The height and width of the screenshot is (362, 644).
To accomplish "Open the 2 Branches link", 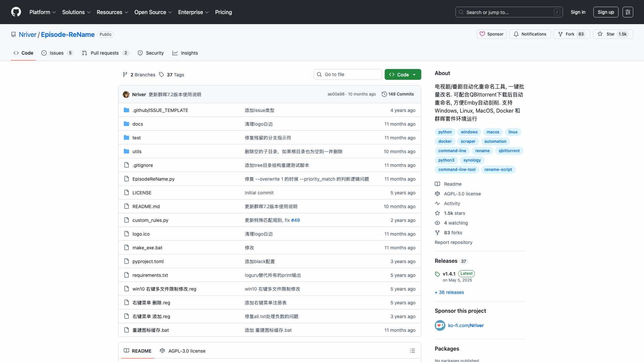I will click(139, 75).
